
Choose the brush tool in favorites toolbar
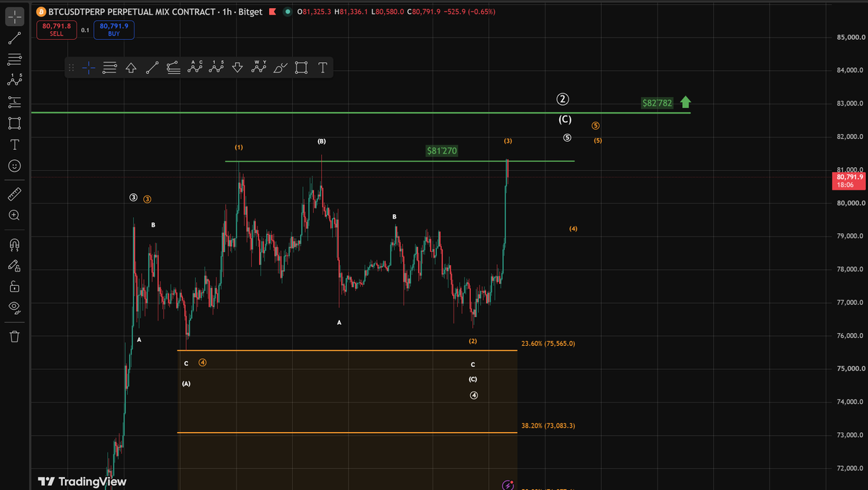[x=280, y=67]
